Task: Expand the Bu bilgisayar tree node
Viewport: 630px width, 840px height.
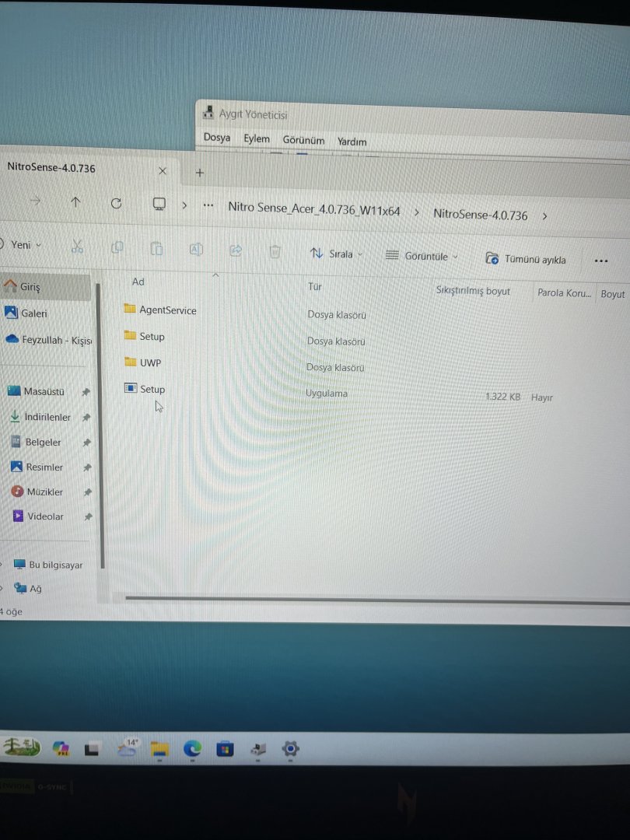Action: pyautogui.click(x=2, y=564)
